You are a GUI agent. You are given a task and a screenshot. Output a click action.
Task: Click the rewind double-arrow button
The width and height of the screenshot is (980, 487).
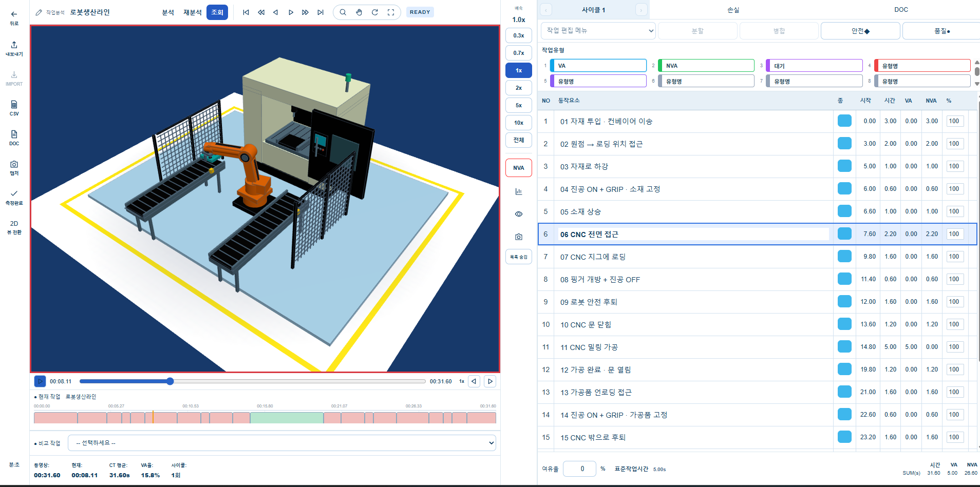(261, 12)
